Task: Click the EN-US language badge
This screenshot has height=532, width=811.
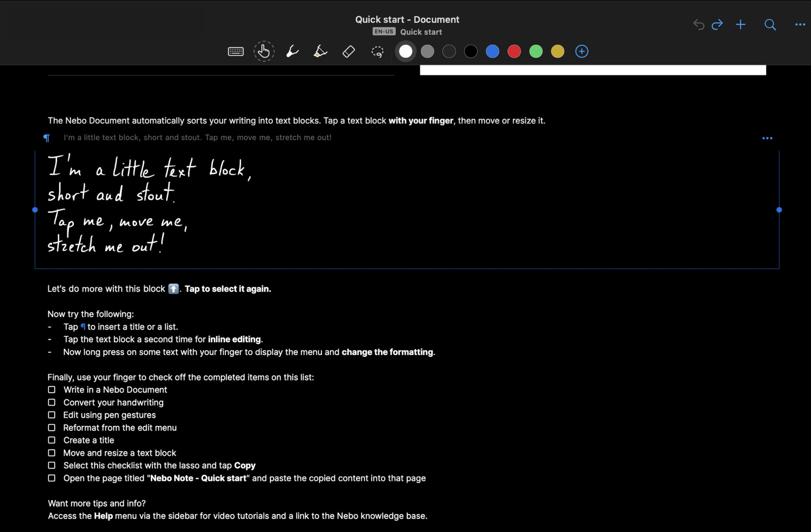Action: [x=384, y=32]
